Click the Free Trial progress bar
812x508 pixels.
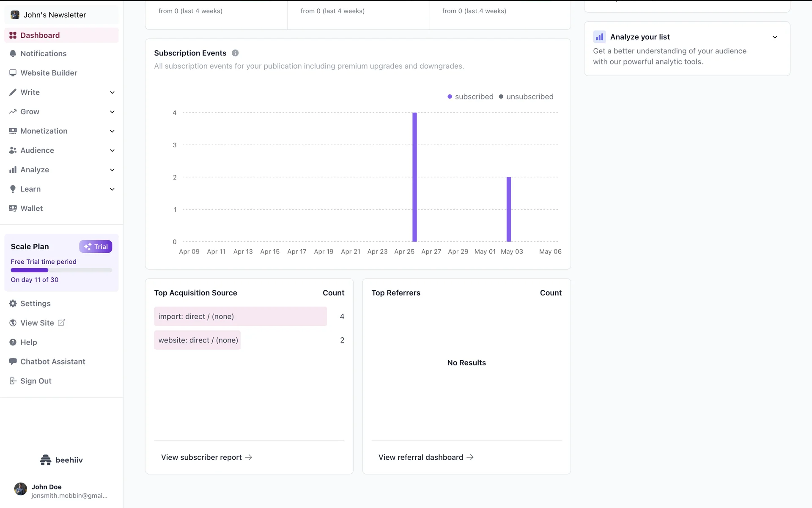[61, 270]
